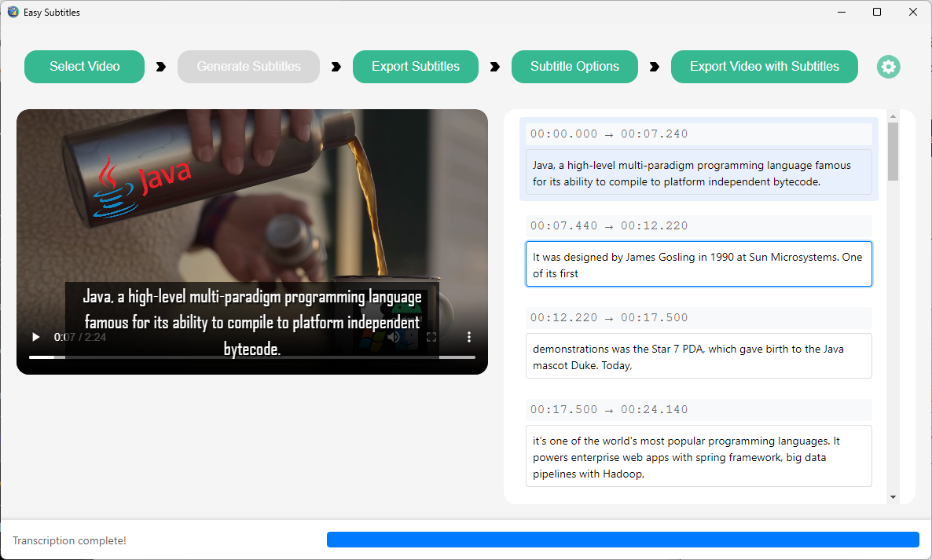Open the video player three-dot menu
The height and width of the screenshot is (560, 932).
[x=469, y=337]
